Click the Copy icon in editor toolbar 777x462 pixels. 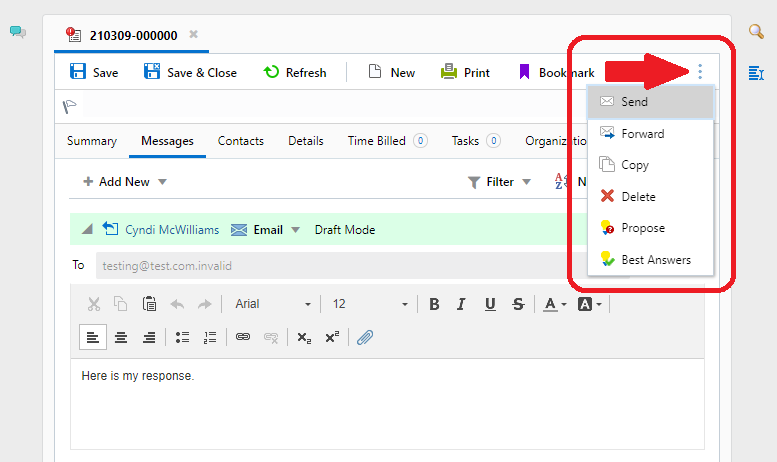120,304
